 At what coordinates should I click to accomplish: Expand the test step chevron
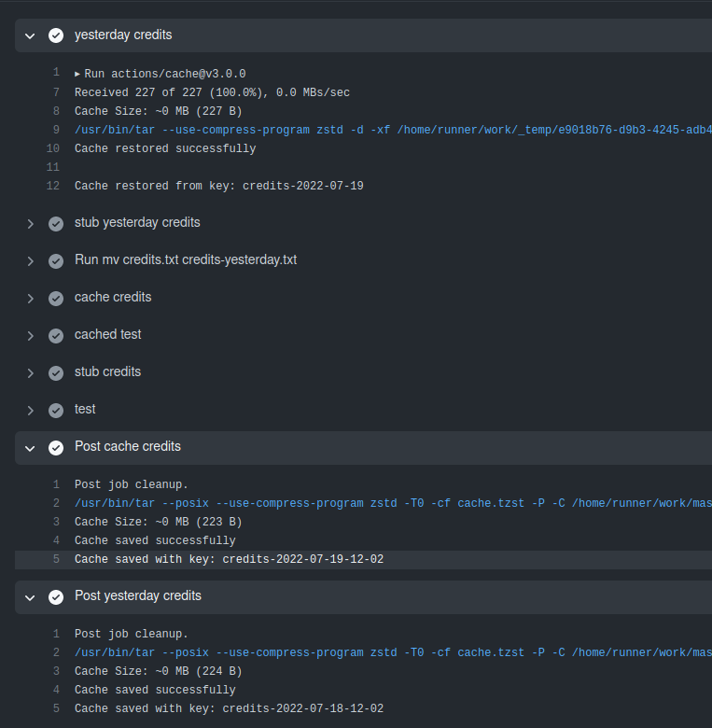pyautogui.click(x=30, y=411)
